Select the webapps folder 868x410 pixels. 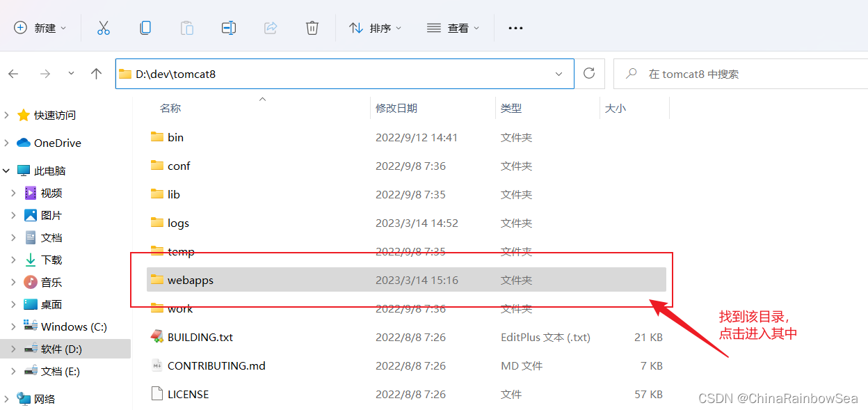[407, 280]
